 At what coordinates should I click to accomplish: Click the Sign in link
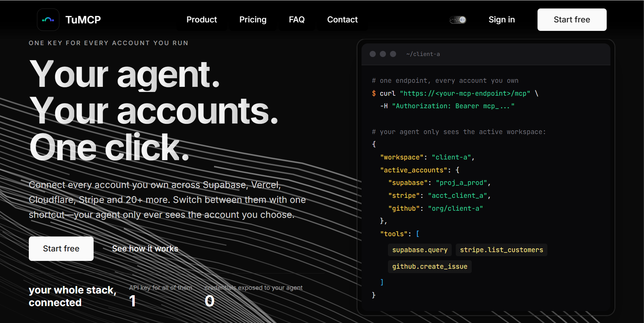(x=502, y=20)
